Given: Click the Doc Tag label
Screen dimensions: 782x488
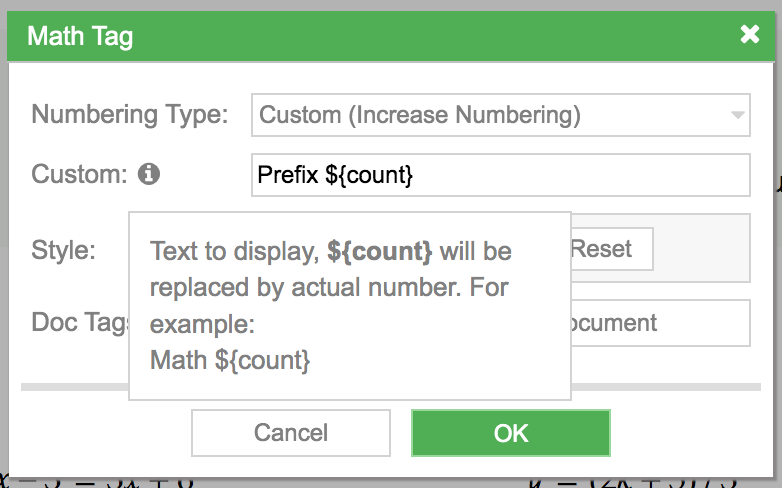Looking at the screenshot, I should [80, 322].
